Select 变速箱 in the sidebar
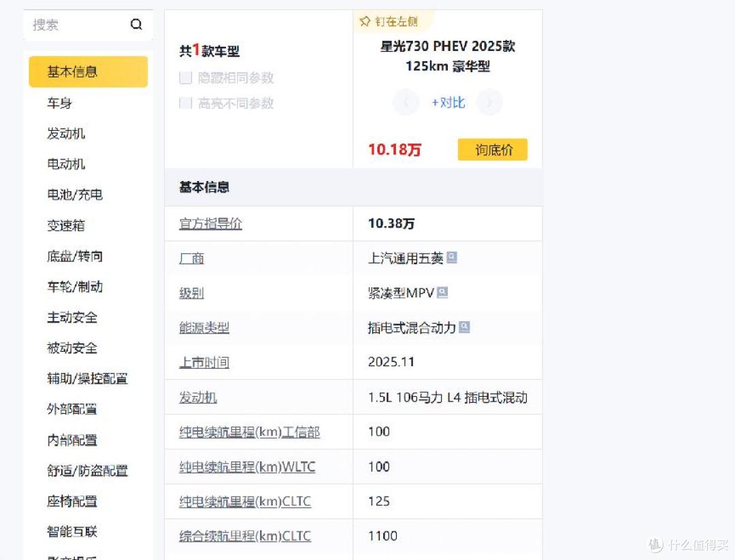Viewport: 735px width, 560px height. (66, 225)
